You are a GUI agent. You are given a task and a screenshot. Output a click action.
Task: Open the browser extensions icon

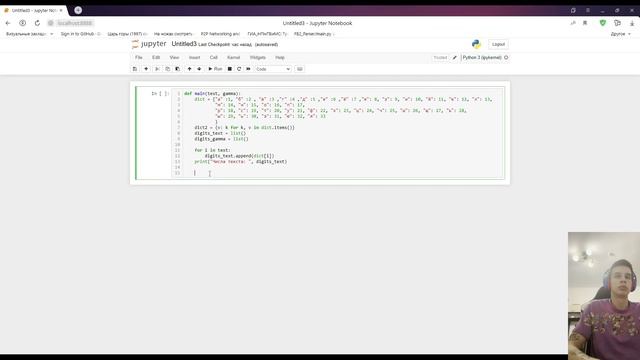click(618, 23)
